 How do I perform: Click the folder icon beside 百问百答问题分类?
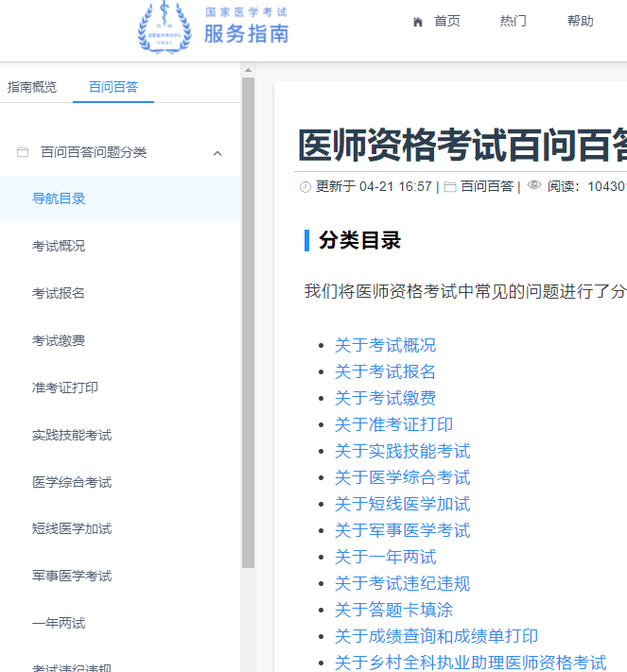[x=23, y=152]
